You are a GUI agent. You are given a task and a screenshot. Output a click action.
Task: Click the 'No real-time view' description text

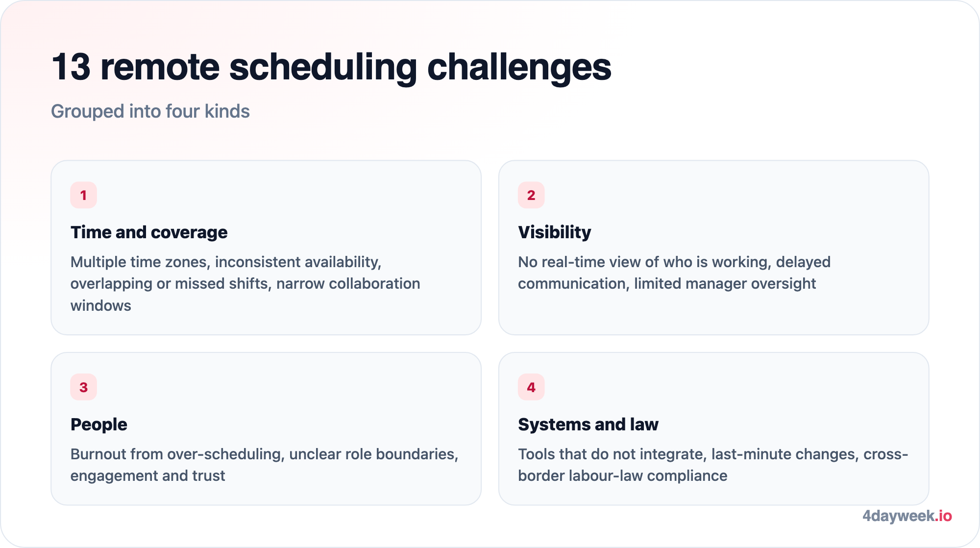(674, 273)
